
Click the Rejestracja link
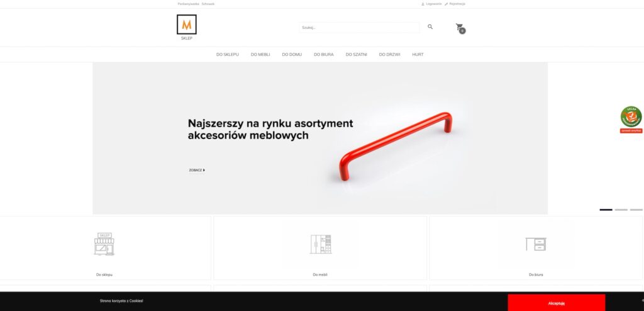[455, 4]
